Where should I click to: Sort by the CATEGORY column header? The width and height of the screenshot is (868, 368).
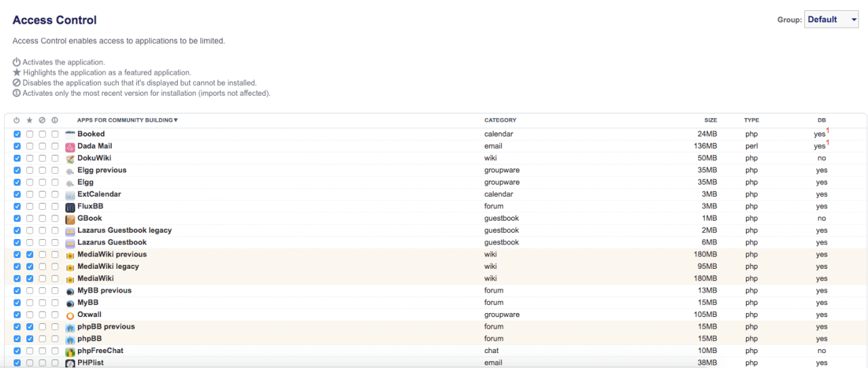pos(500,120)
